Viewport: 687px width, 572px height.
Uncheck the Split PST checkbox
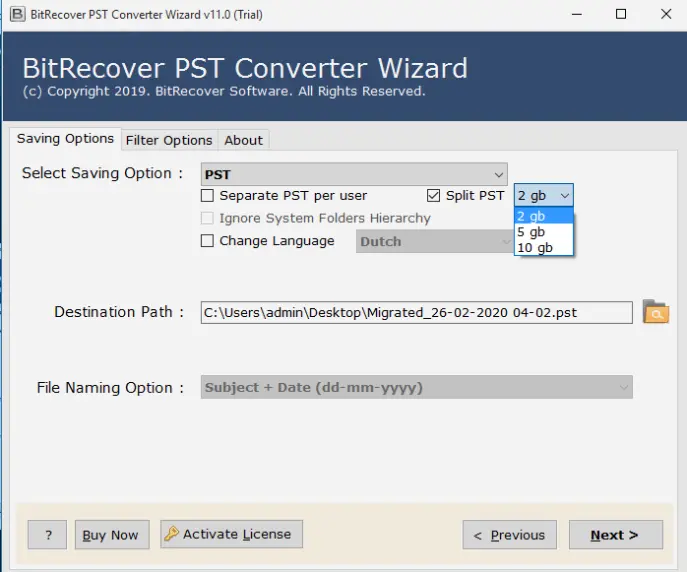pyautogui.click(x=434, y=196)
